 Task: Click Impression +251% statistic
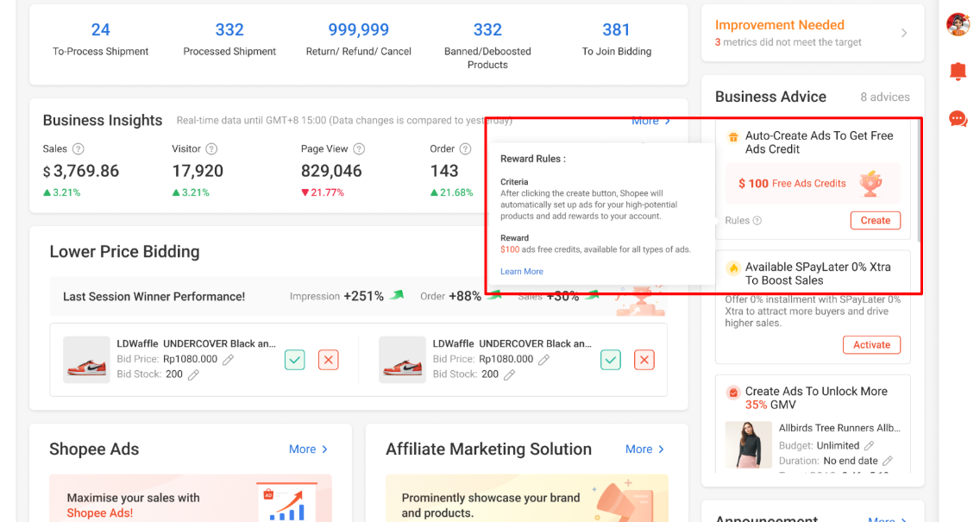point(346,296)
